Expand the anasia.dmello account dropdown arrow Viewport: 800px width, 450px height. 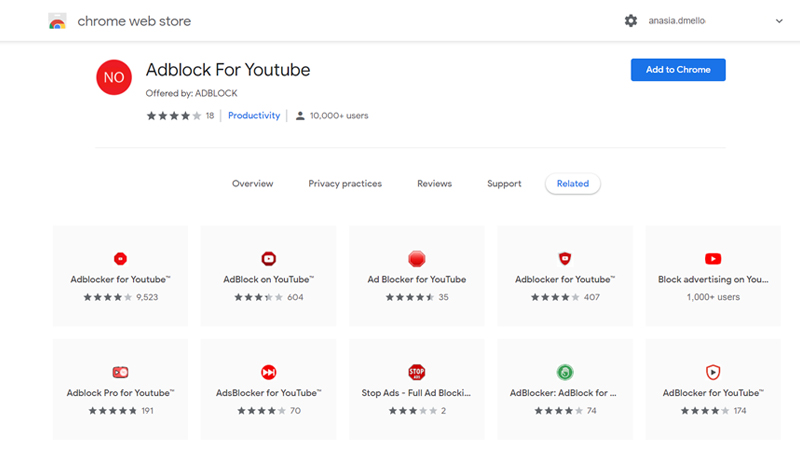pyautogui.click(x=779, y=21)
